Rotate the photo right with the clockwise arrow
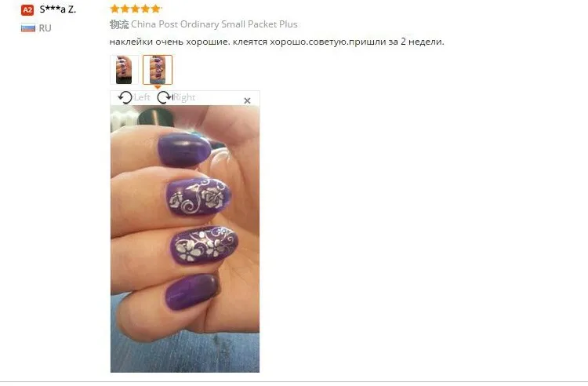588x386 pixels. click(165, 97)
